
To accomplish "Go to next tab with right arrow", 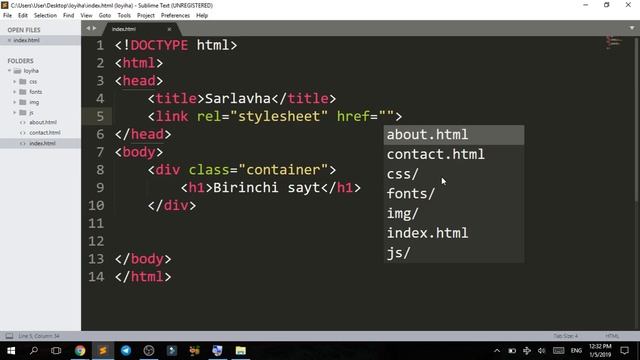I will [x=94, y=28].
